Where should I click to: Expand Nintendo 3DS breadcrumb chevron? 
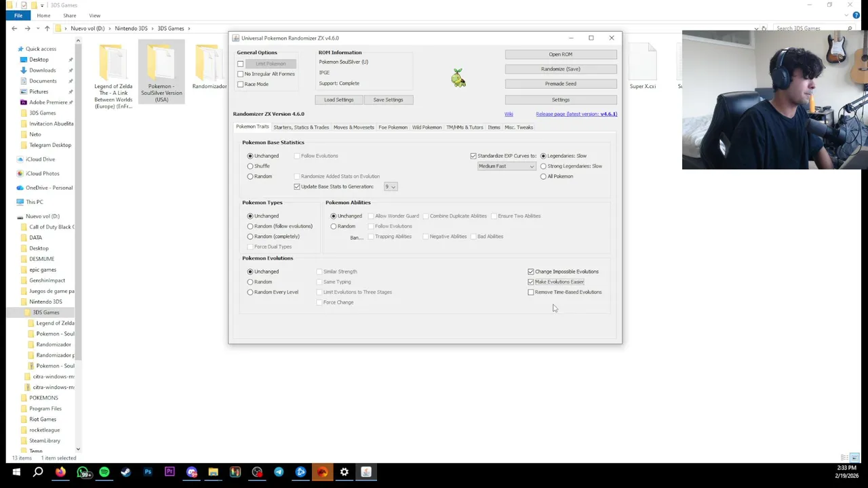coord(153,28)
